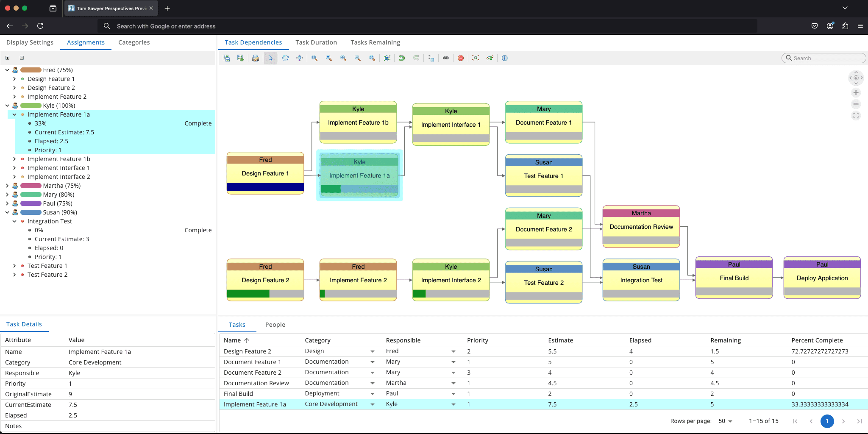
Task: Click the Undo arrow in the toolbar
Action: click(x=402, y=58)
